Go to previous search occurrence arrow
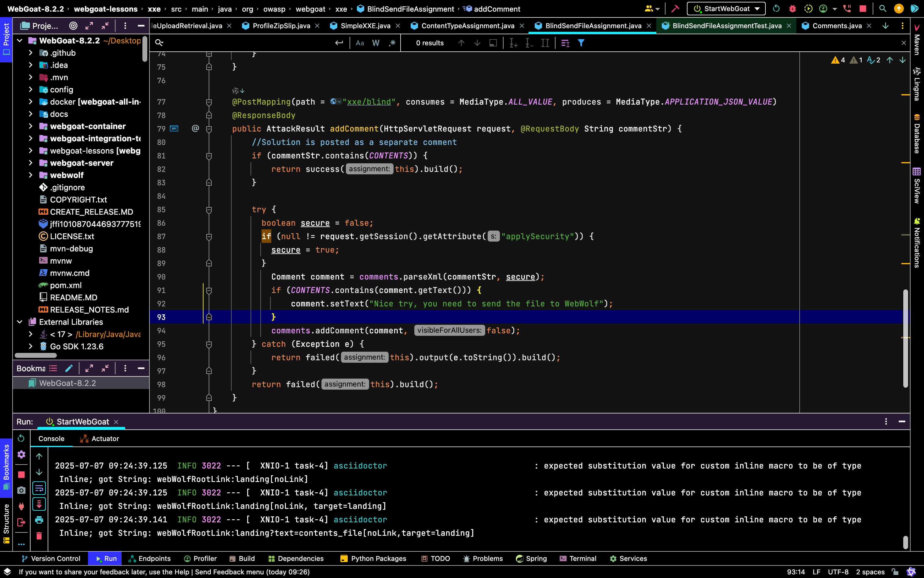 (x=461, y=43)
